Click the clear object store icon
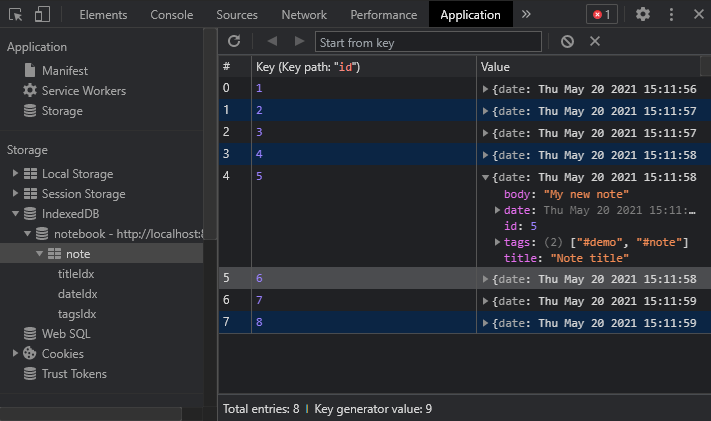711x421 pixels. click(x=567, y=41)
